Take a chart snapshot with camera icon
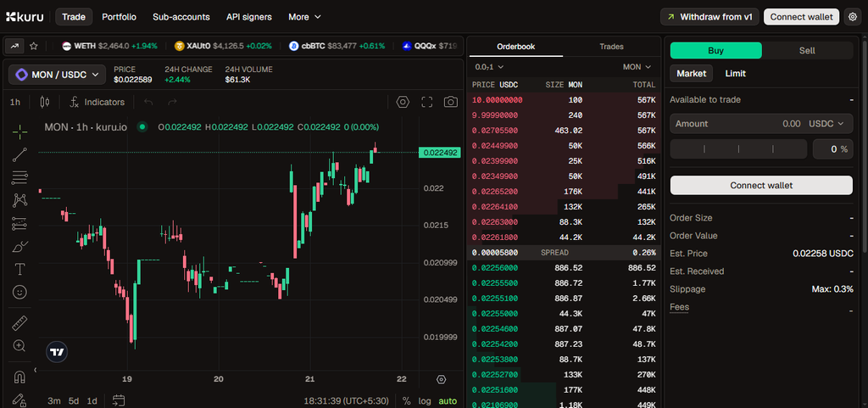This screenshot has height=408, width=868. coord(451,102)
